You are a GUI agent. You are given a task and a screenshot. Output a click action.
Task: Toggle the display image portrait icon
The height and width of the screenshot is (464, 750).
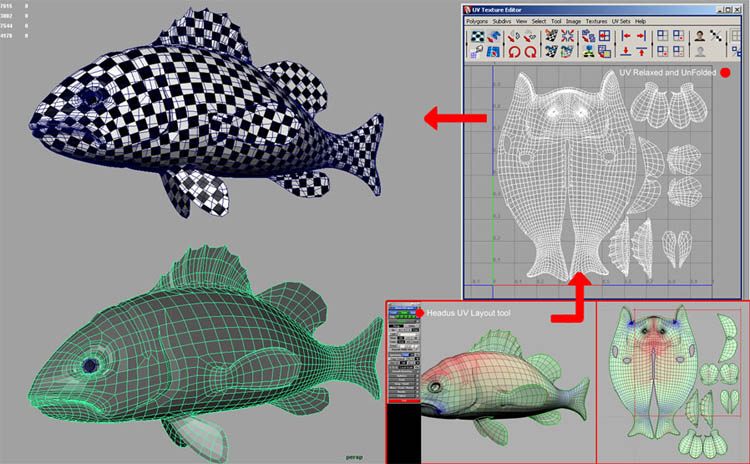click(x=700, y=36)
